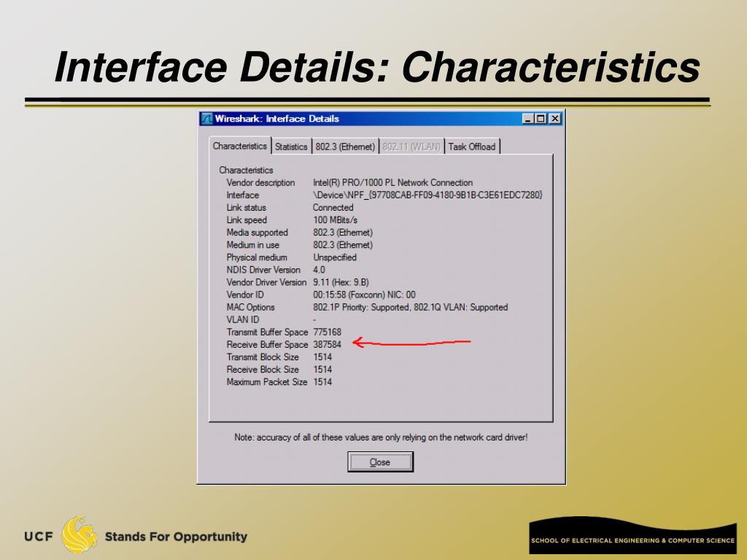Click the Maximum Packet Size label
The width and height of the screenshot is (747, 560).
267,382
